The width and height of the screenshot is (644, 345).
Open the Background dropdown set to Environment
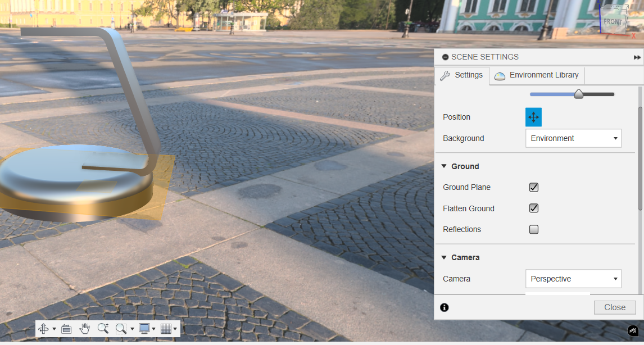tap(573, 138)
